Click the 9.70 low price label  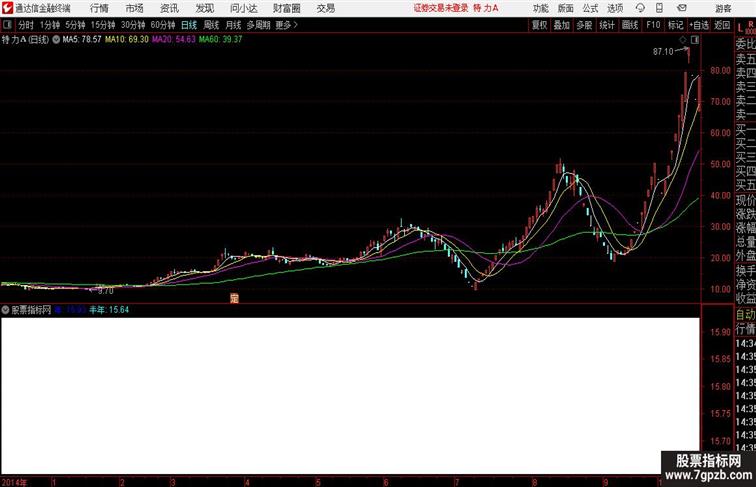point(106,291)
